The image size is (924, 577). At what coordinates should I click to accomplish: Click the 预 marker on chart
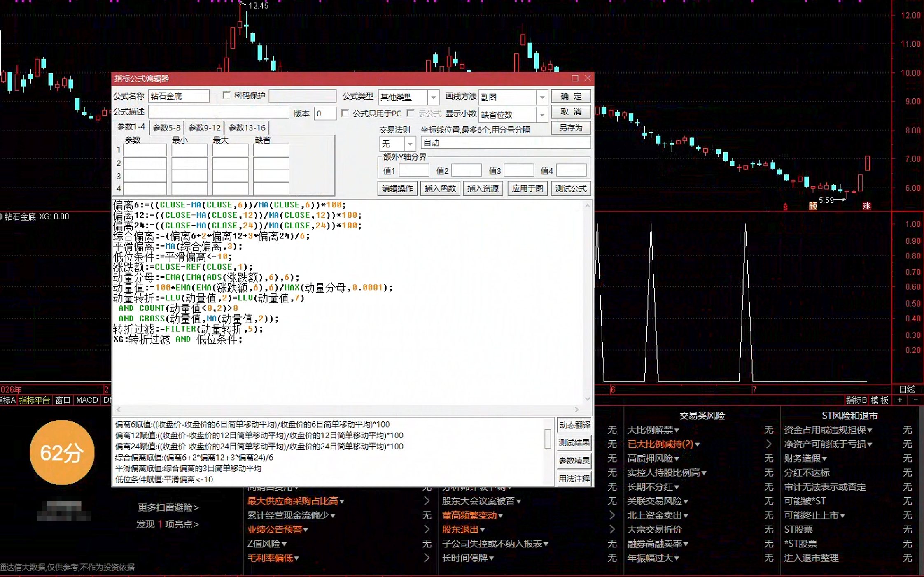pos(813,206)
